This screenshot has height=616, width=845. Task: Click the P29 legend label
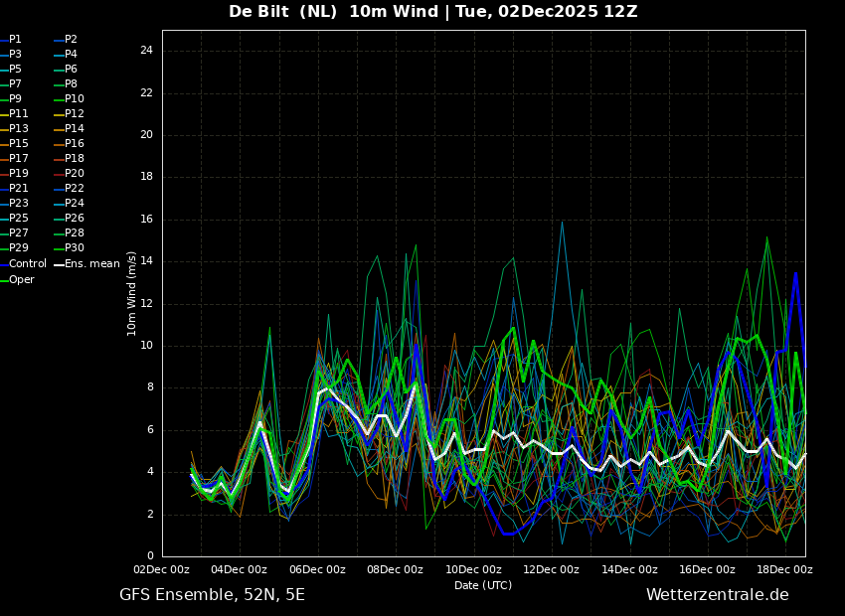point(19,248)
